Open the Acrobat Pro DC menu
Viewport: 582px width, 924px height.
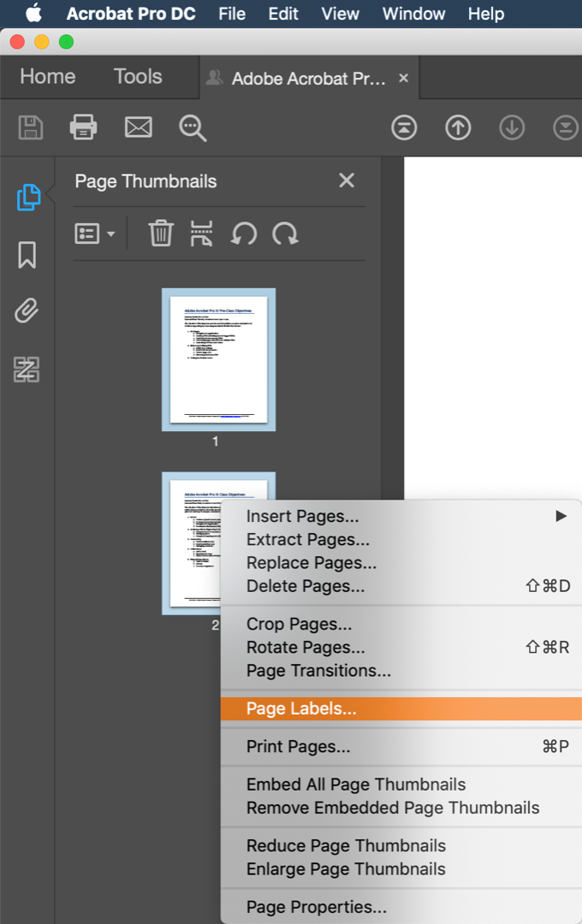click(x=131, y=14)
